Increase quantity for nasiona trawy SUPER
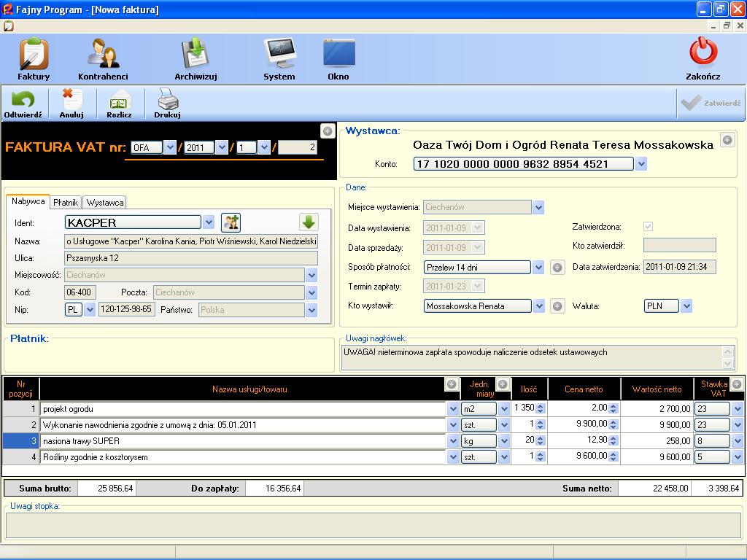This screenshot has height=560, width=747. pos(541,438)
